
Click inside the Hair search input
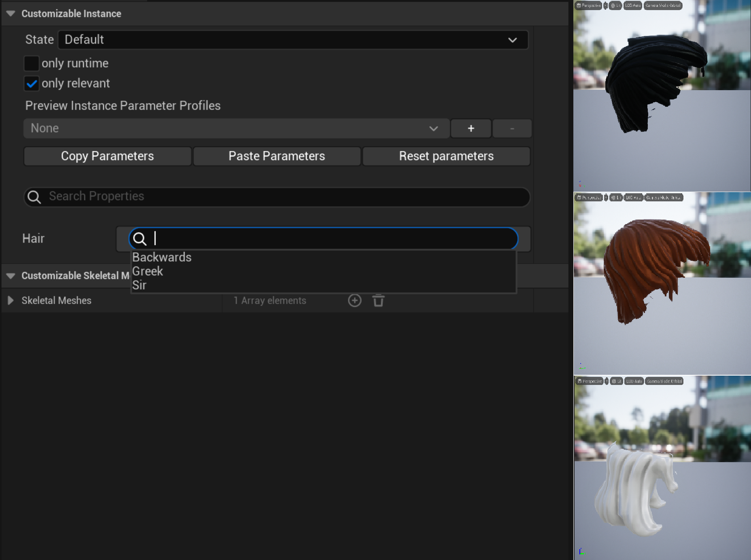[323, 239]
